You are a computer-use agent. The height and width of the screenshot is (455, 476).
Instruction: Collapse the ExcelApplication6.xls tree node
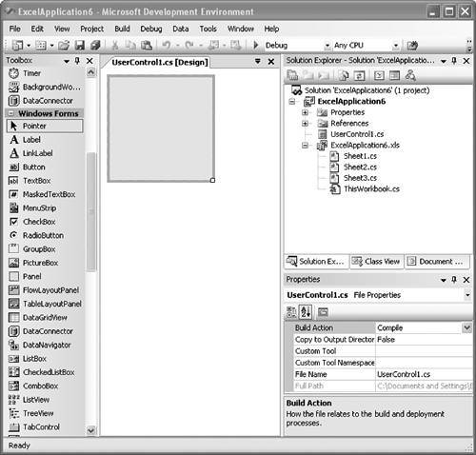tap(306, 146)
